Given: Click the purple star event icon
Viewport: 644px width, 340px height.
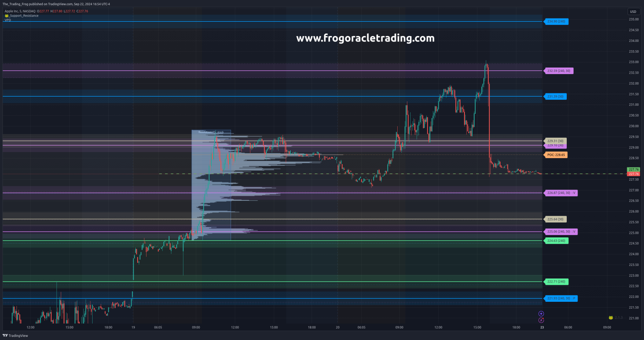Looking at the screenshot, I should [x=541, y=314].
